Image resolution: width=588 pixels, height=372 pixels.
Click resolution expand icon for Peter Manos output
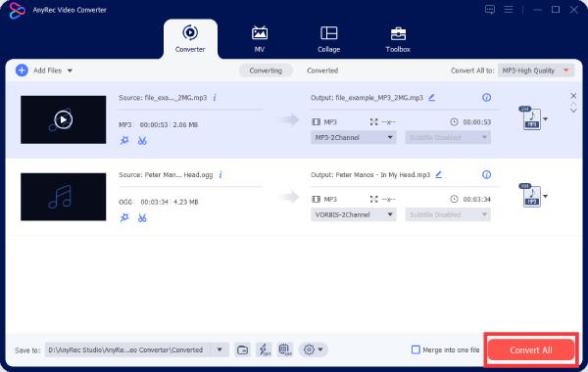pyautogui.click(x=374, y=200)
